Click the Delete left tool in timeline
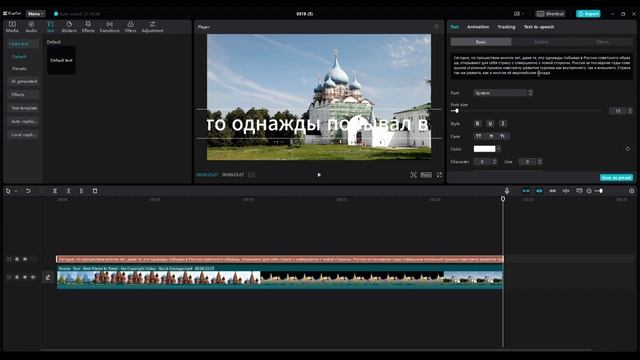This screenshot has width=640, height=360. point(68,191)
